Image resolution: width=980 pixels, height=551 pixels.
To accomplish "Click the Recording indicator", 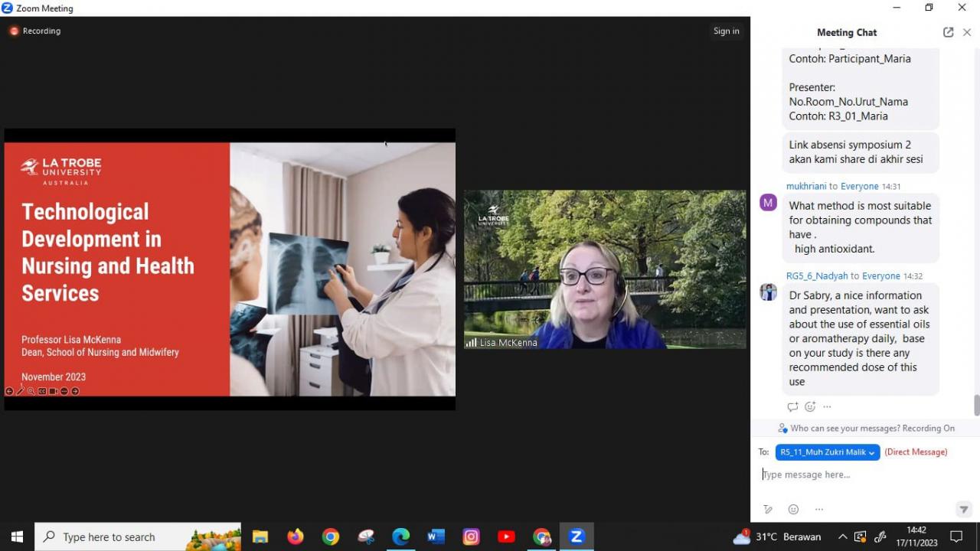I will 35,31.
